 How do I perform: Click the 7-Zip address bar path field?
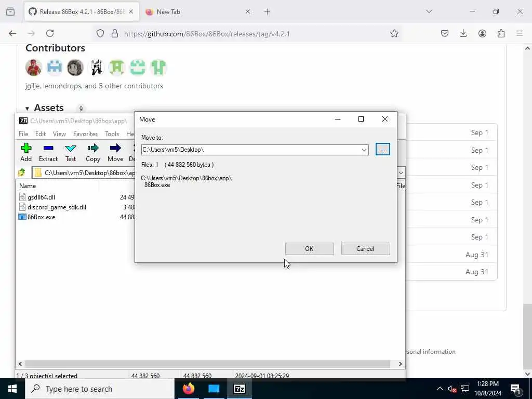point(89,173)
